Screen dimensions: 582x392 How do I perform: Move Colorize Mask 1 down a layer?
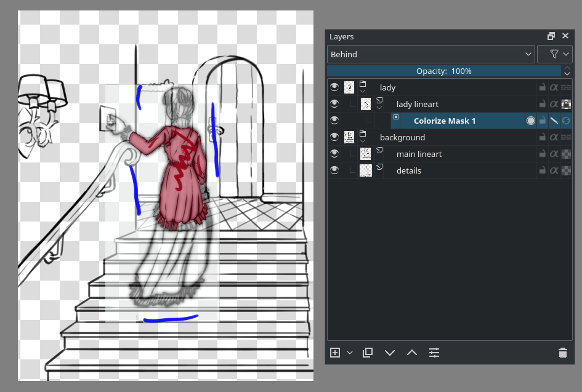pos(390,353)
